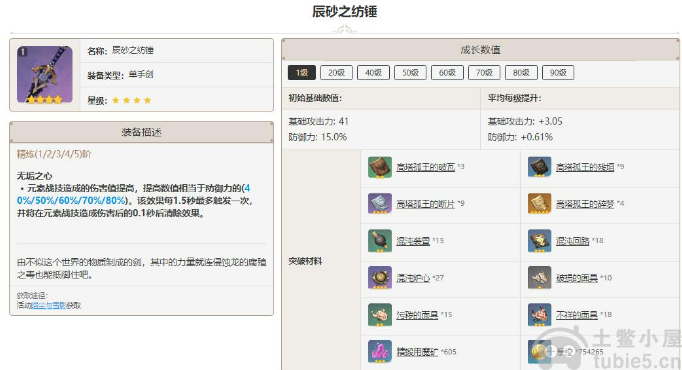Click the 破损的面具 mask icon
Screen dimensions: 682x370
539,278
